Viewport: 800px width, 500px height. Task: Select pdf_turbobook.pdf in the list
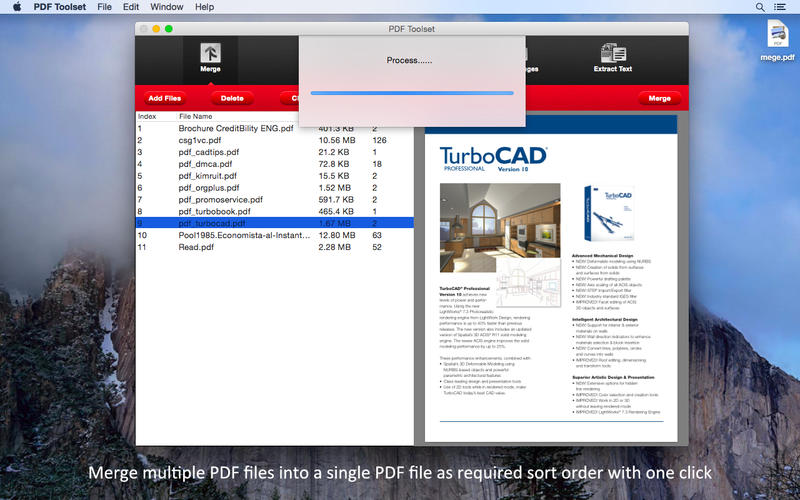point(274,211)
